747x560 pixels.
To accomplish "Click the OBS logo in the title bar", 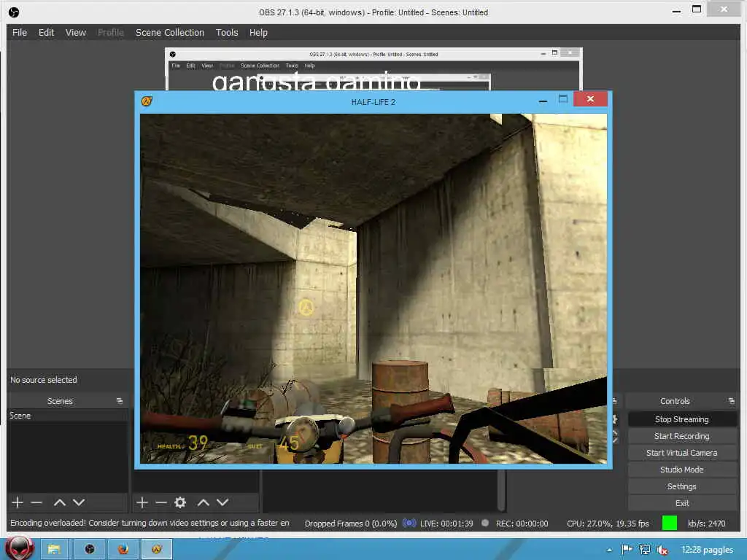I will [x=14, y=12].
